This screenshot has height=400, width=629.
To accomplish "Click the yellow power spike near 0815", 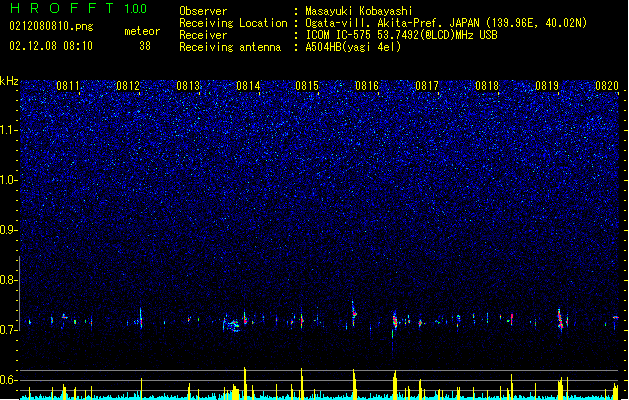I will pos(302,384).
